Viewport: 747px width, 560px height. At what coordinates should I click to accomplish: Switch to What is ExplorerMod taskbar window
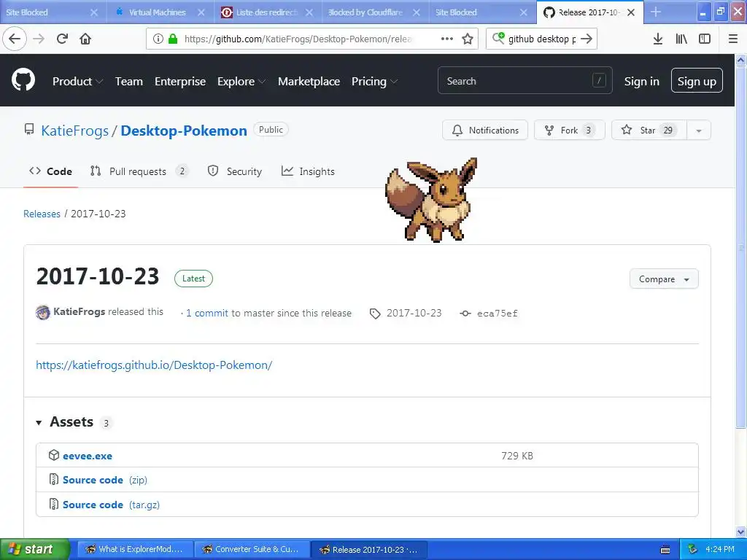click(x=135, y=549)
